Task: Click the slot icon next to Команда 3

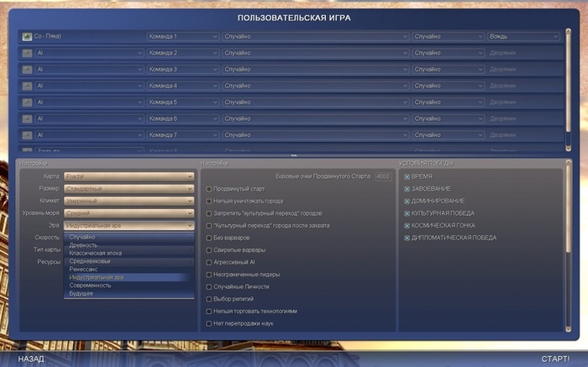Action: [28, 69]
